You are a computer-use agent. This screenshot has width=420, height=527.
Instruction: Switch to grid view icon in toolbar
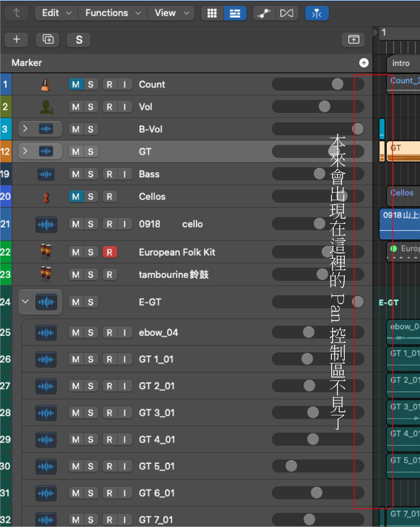click(212, 13)
